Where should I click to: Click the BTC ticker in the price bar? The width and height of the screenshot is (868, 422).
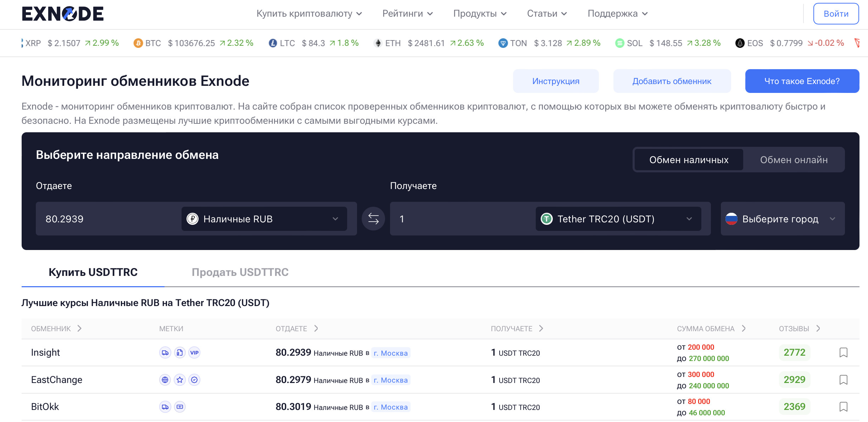click(x=153, y=43)
